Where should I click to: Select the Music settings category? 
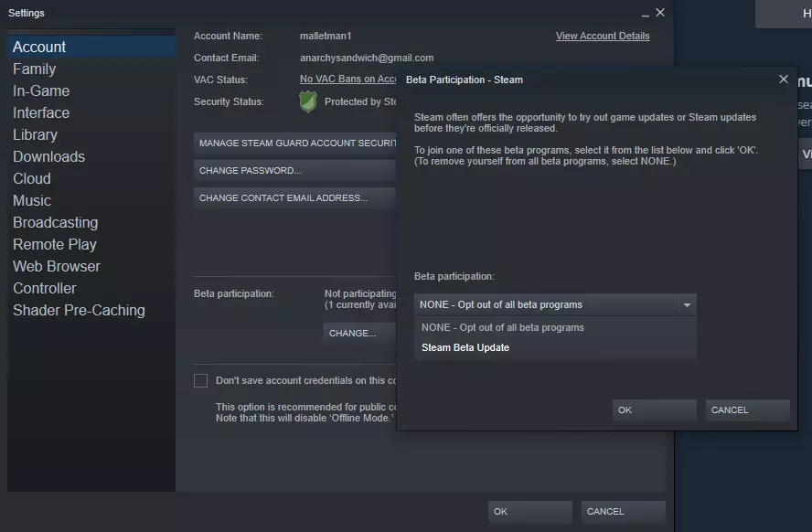tap(91, 200)
